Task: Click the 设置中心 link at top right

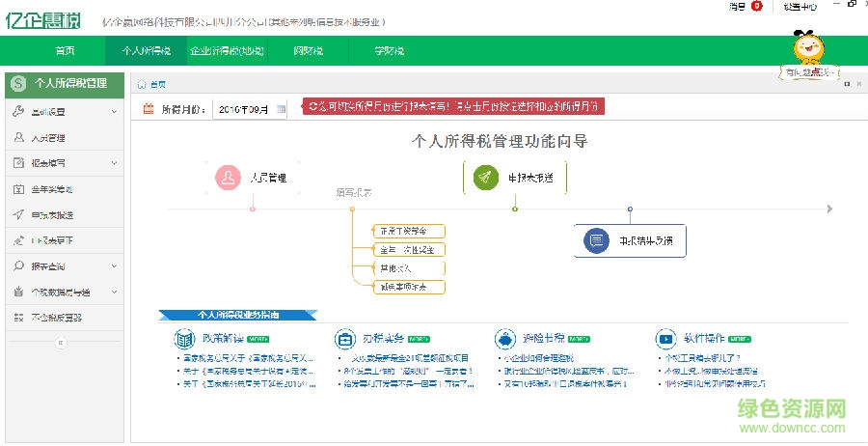Action: pos(800,7)
